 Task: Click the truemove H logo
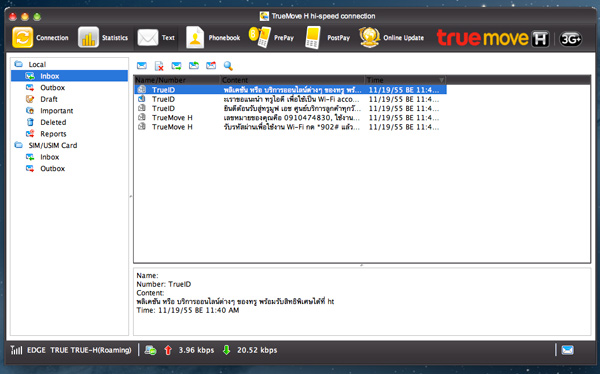click(493, 38)
